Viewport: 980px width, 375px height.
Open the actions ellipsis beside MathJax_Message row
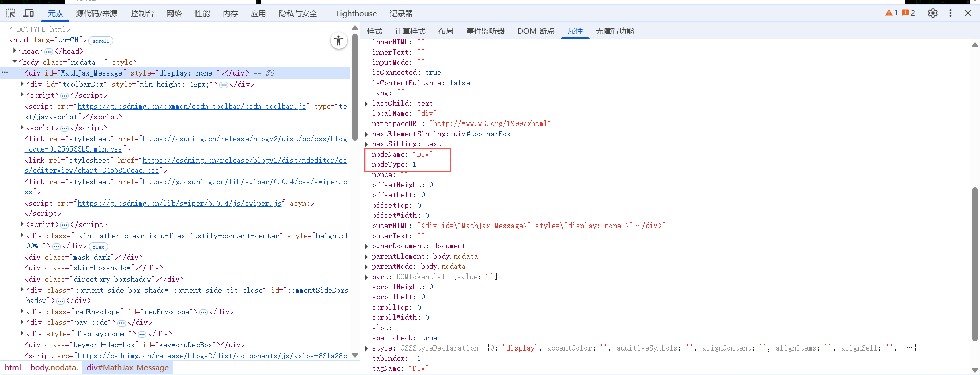click(5, 73)
